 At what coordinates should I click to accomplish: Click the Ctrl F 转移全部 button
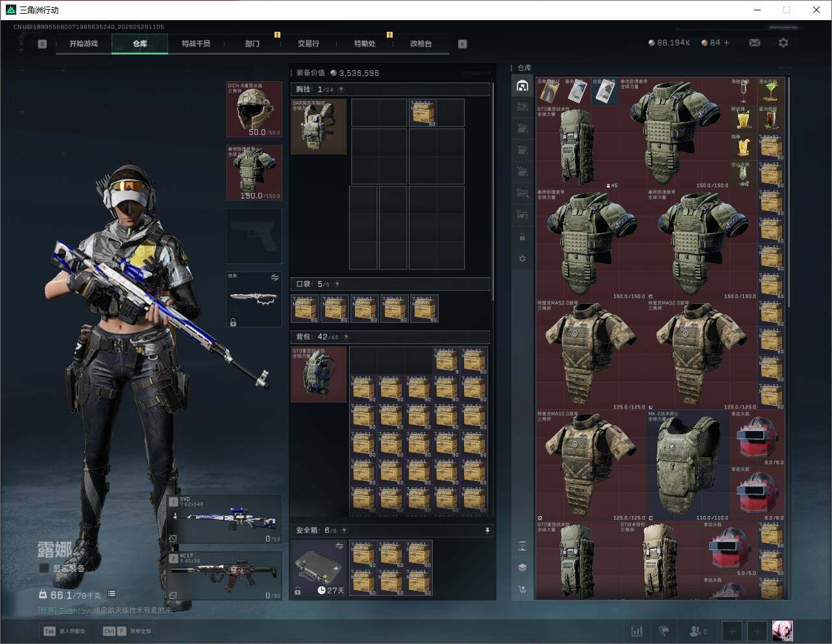pos(127,631)
